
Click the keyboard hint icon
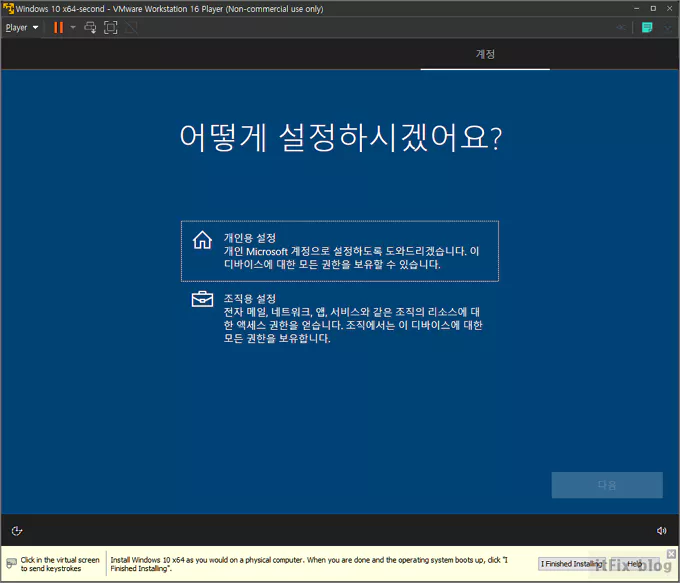click(x=11, y=563)
